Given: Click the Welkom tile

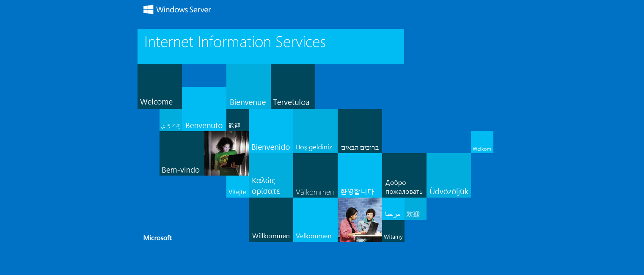Looking at the screenshot, I should click(x=482, y=142).
